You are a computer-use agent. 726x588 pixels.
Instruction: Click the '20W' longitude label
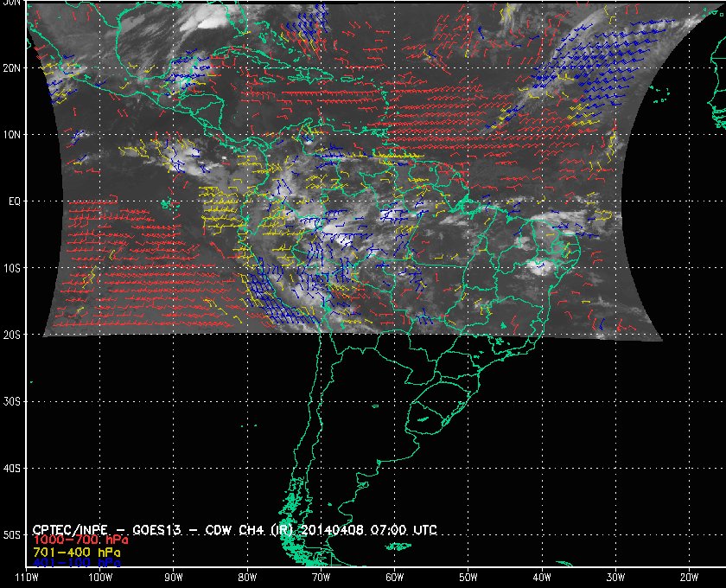(689, 578)
